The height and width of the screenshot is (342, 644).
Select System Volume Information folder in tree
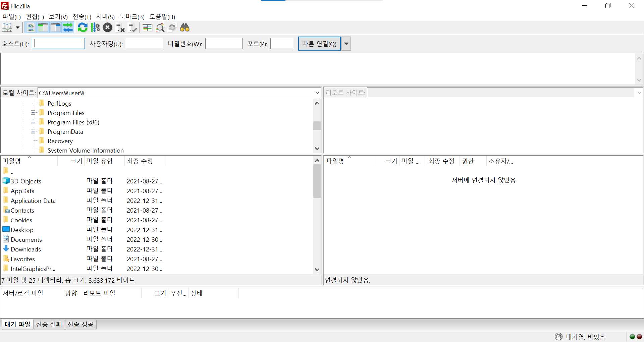(x=86, y=150)
